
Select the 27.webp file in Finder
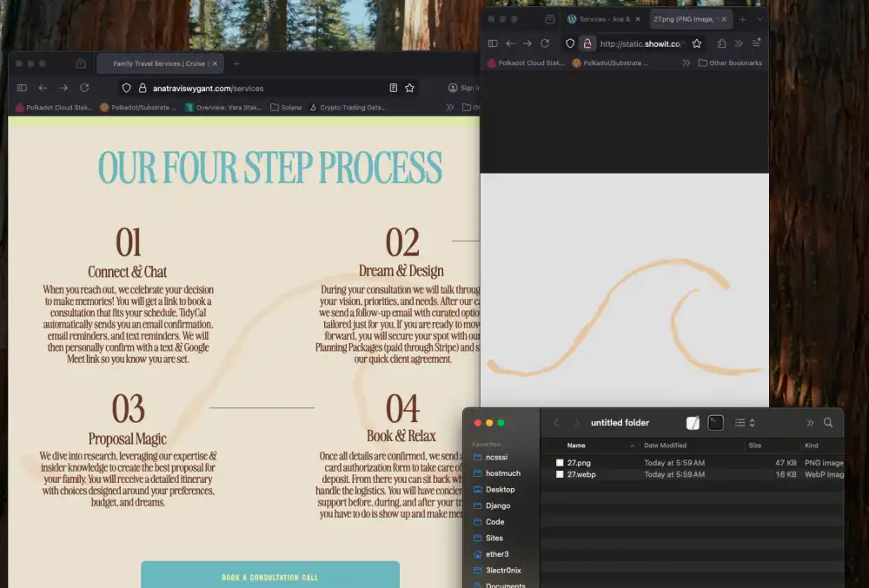click(x=581, y=474)
